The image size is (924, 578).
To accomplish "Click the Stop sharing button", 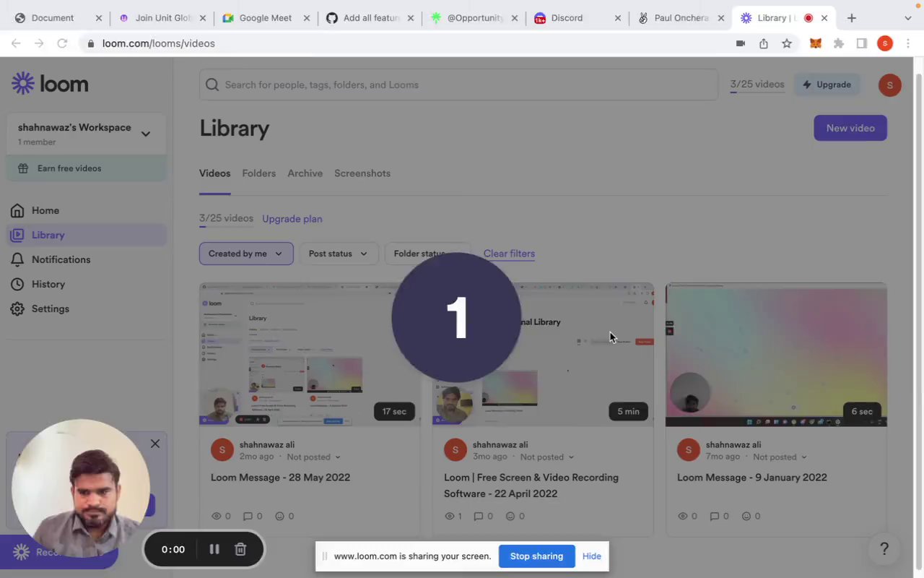I will click(x=536, y=556).
